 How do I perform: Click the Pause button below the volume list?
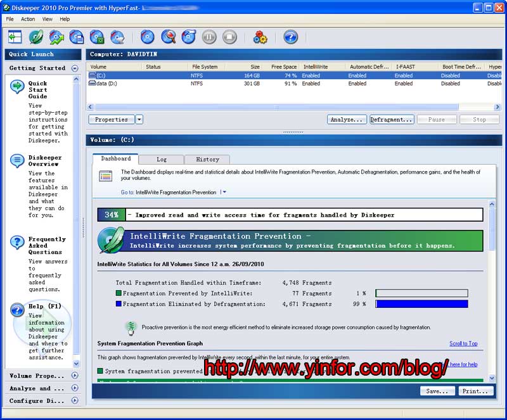click(x=437, y=120)
